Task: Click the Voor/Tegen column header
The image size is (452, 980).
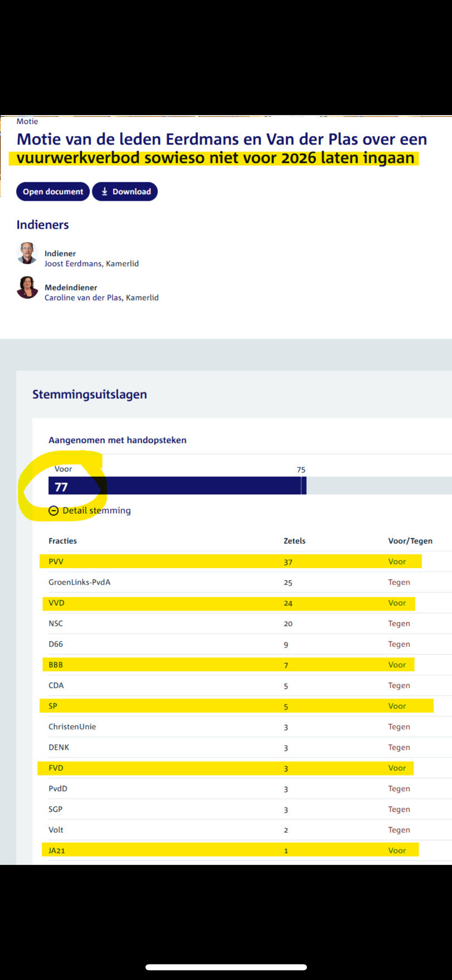Action: coord(410,541)
